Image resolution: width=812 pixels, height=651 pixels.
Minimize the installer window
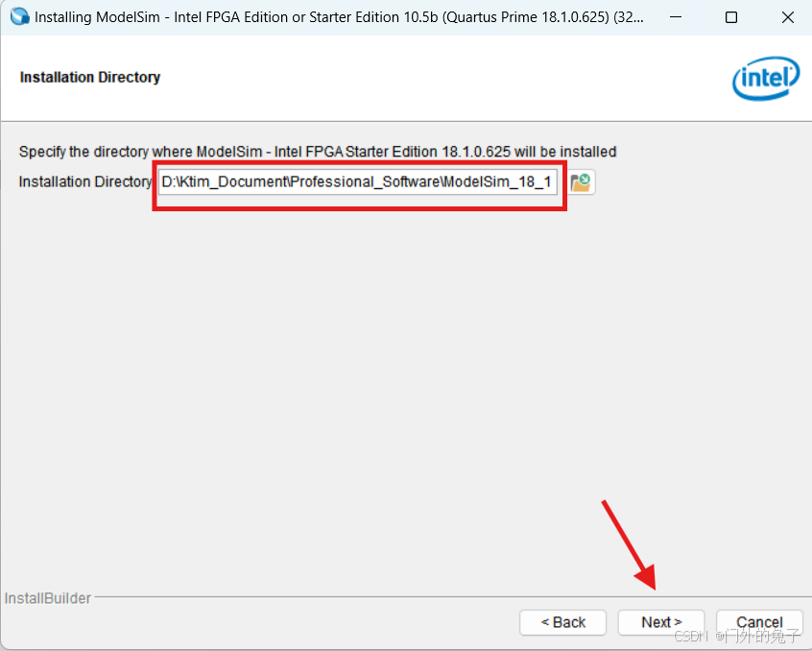[x=676, y=17]
